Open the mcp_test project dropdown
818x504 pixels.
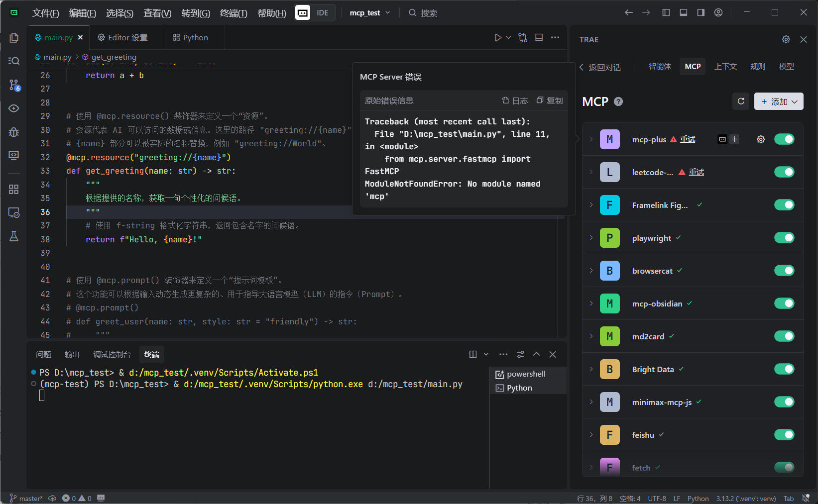(x=370, y=13)
